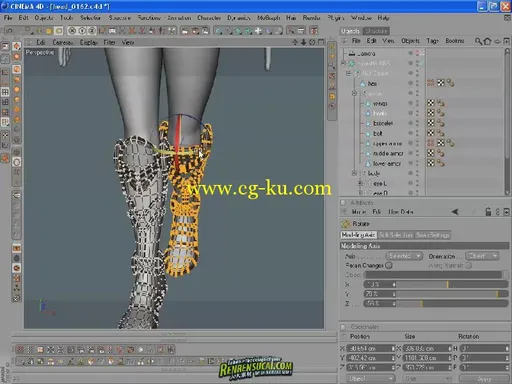Click viewport zoom down-arrow icon
The image size is (512, 384).
click(303, 42)
